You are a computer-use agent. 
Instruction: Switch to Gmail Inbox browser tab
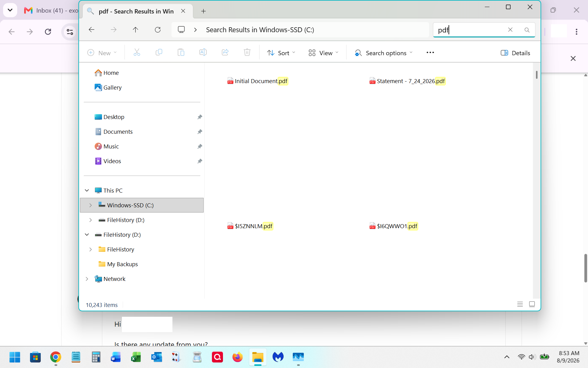click(51, 10)
